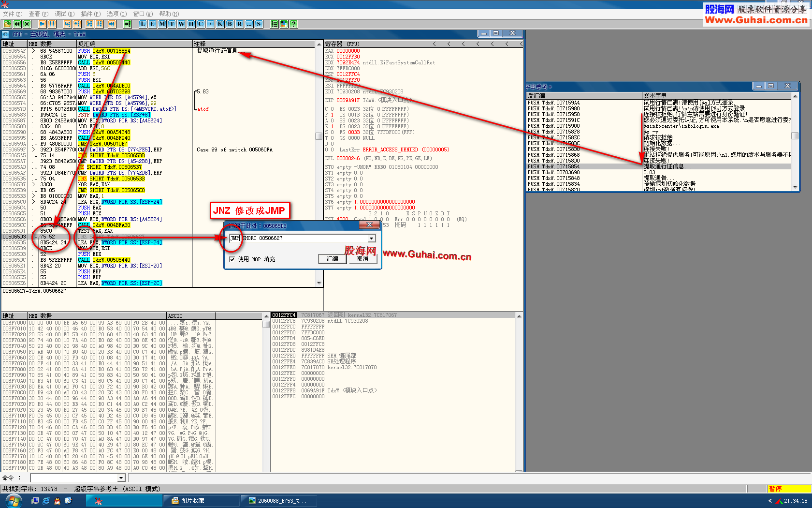Screen dimensions: 812x508
Task: Click Execute till return toolbar icon
Action: pos(112,24)
